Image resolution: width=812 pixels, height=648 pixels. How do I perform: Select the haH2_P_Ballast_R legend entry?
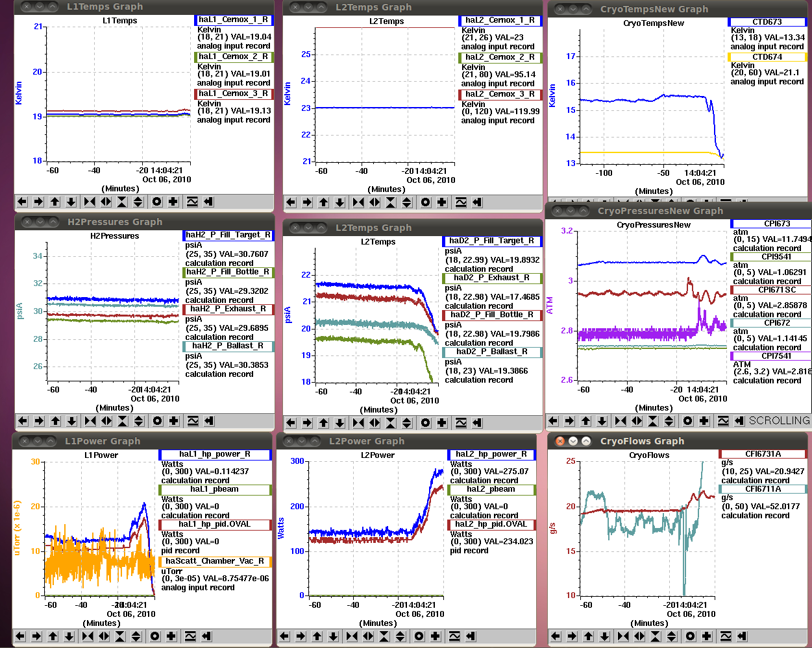228,346
